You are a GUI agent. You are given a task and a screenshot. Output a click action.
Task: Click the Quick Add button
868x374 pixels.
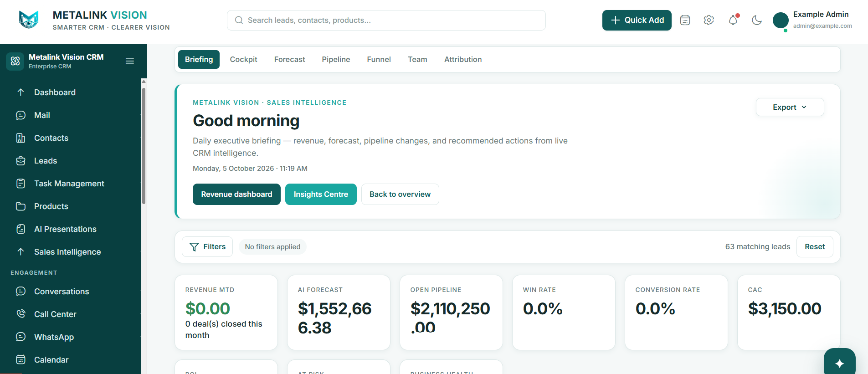637,20
